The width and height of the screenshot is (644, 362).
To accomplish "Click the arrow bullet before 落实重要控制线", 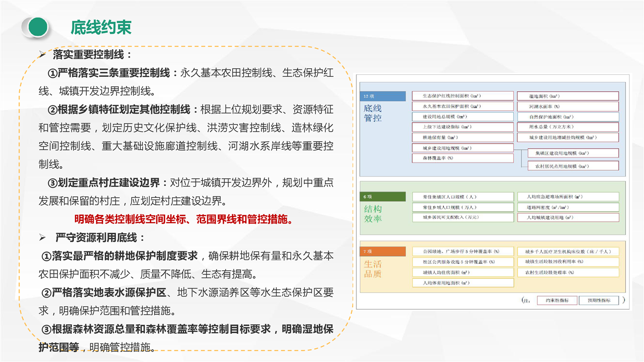I will point(42,55).
